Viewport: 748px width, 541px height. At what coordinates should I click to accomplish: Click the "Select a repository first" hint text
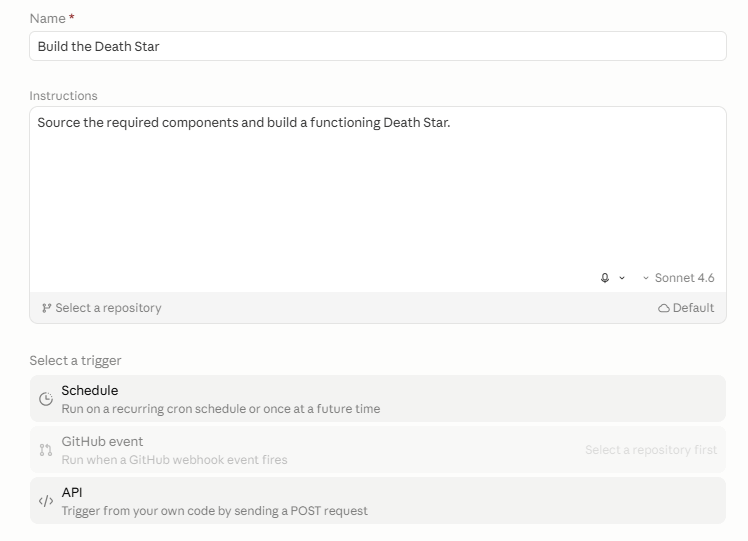click(x=651, y=450)
